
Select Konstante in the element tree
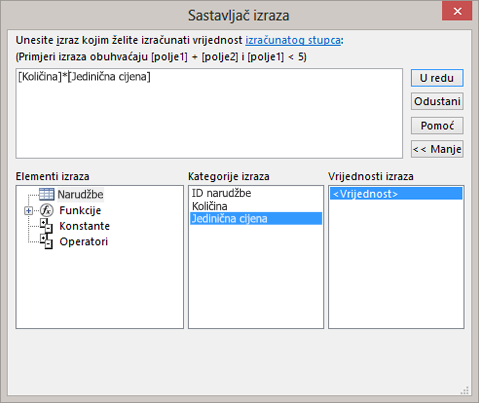pos(84,226)
